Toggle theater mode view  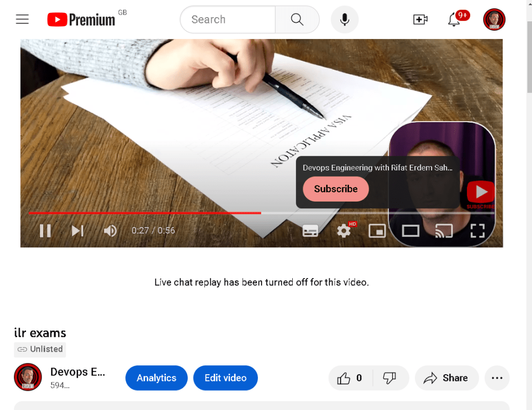pyautogui.click(x=410, y=231)
